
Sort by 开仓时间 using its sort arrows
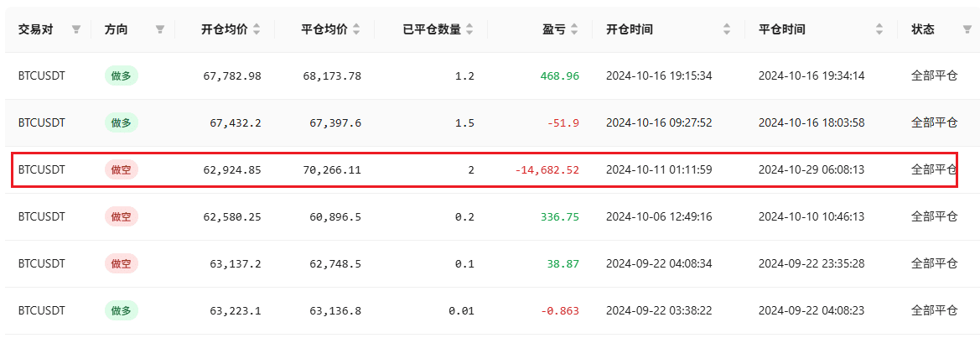pos(727,29)
